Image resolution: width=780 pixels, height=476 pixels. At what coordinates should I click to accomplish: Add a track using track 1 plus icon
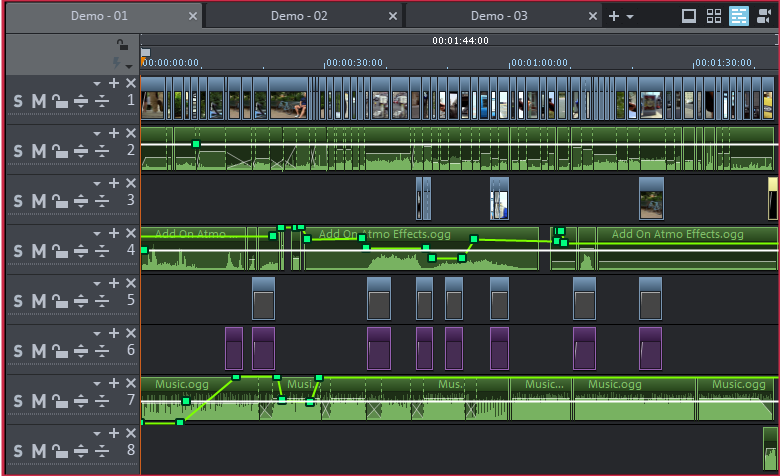point(114,83)
